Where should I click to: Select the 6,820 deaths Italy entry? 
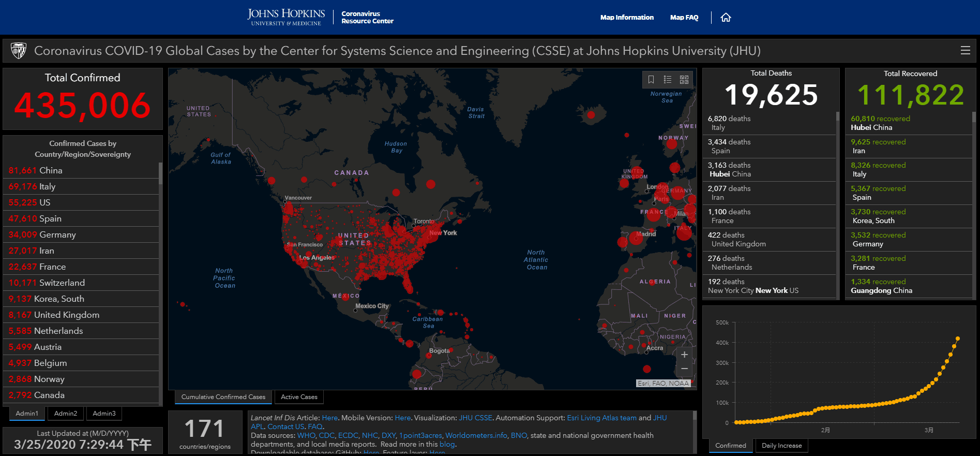point(770,123)
